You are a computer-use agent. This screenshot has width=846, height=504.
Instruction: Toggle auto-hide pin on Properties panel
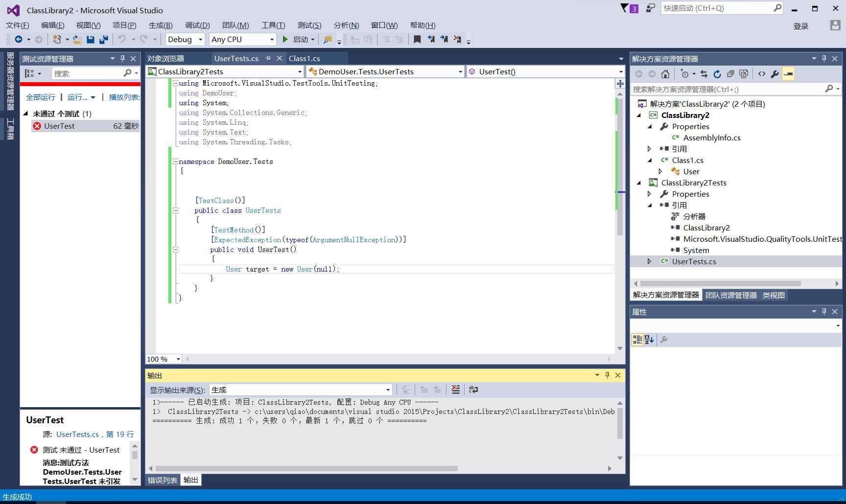pyautogui.click(x=824, y=311)
